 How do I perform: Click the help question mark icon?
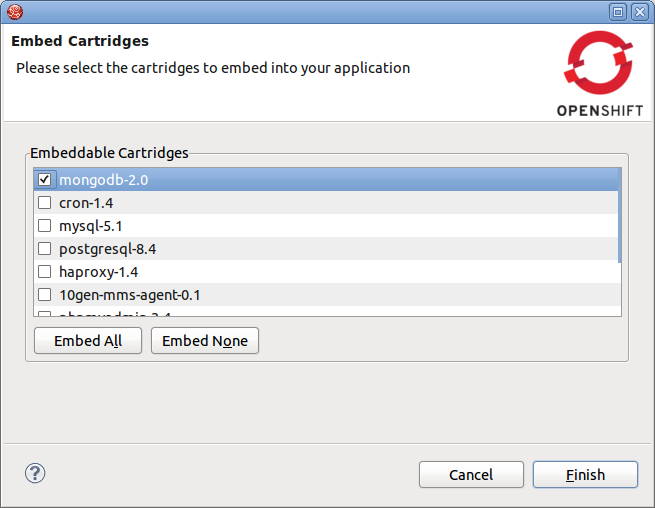pos(35,473)
